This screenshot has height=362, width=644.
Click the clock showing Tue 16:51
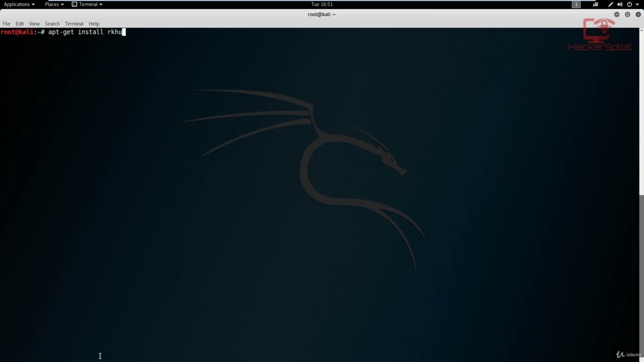pos(322,4)
